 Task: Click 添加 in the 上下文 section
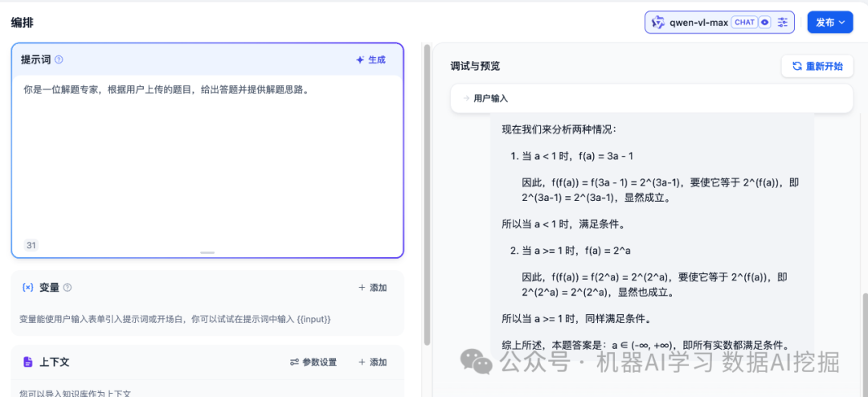coord(372,362)
